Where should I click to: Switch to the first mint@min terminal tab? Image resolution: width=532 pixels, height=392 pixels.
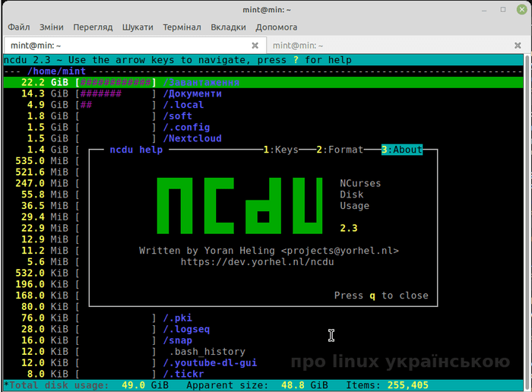point(135,46)
